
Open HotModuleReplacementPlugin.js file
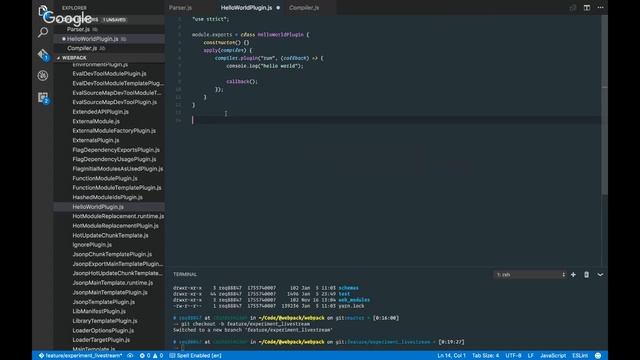[116, 226]
